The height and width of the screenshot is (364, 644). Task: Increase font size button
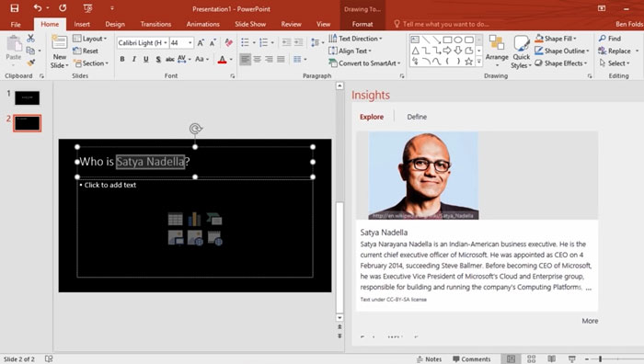pos(201,42)
